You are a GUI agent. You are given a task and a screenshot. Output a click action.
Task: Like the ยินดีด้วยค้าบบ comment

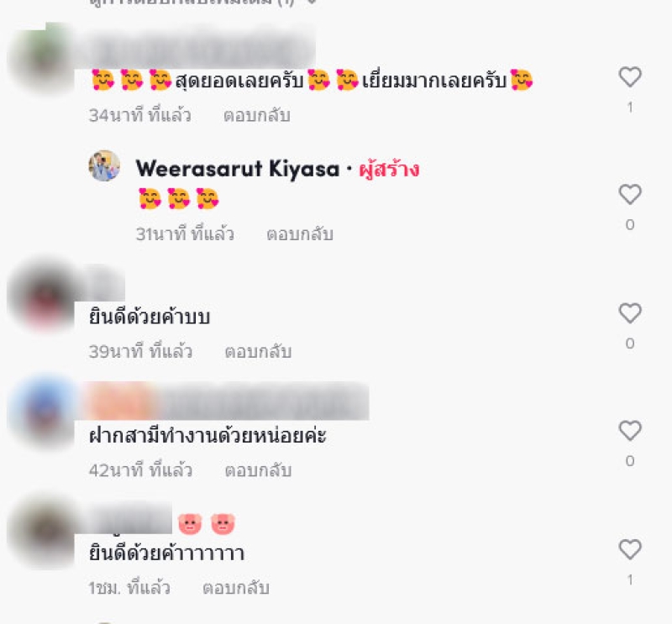630,313
